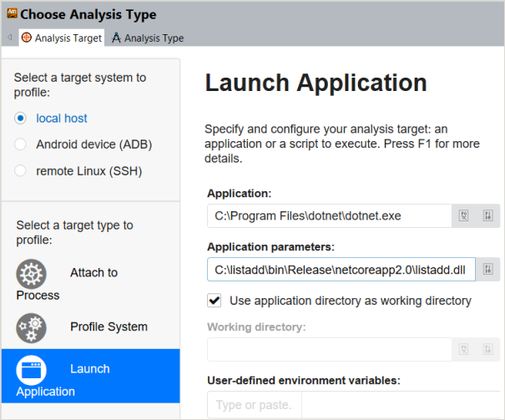Uncheck Use application directory as working directory
This screenshot has height=420, width=505.
pos(215,300)
